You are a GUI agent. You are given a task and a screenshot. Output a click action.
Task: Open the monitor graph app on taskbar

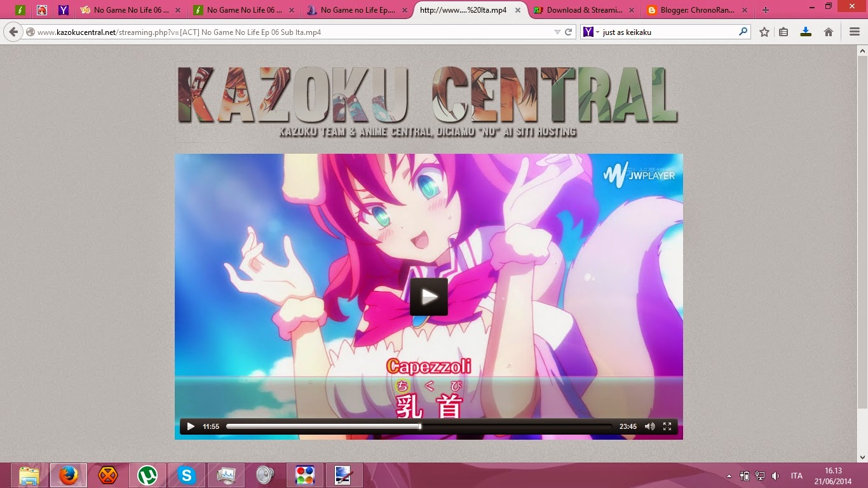pos(226,475)
